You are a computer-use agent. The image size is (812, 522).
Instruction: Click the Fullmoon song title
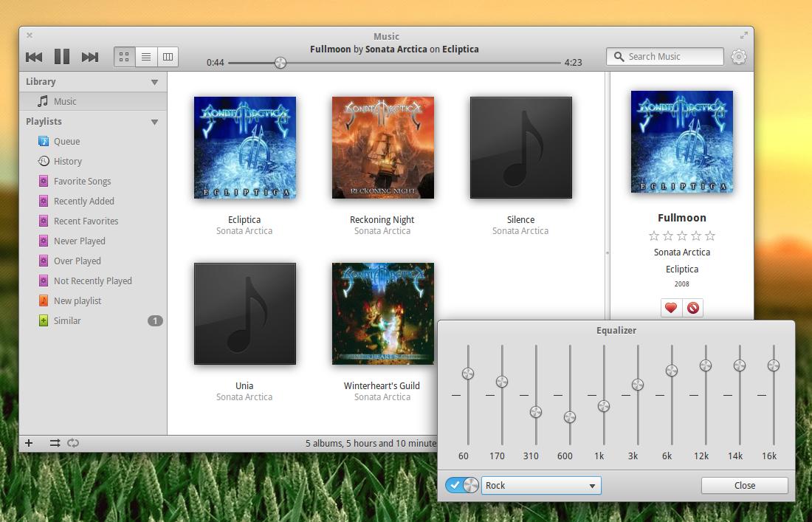click(682, 218)
